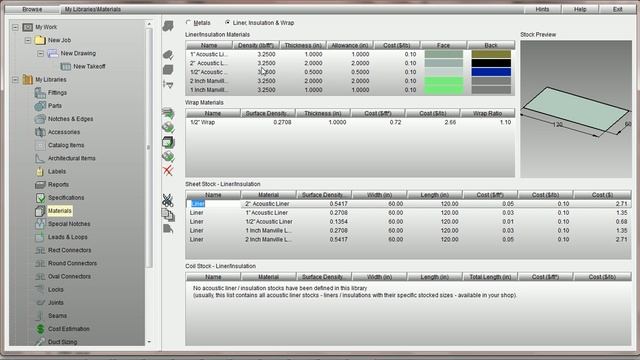Select the Notches & Edges icon
The width and height of the screenshot is (640, 360).
click(40, 119)
